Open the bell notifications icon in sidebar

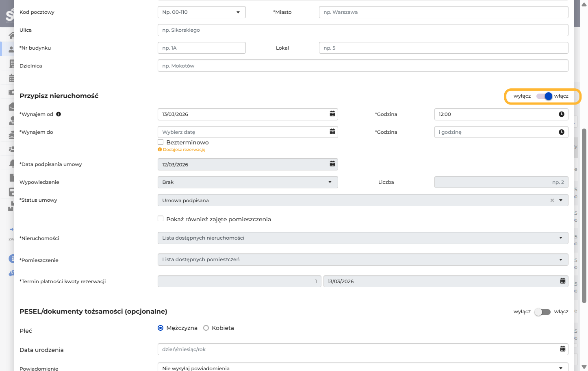[x=11, y=164]
